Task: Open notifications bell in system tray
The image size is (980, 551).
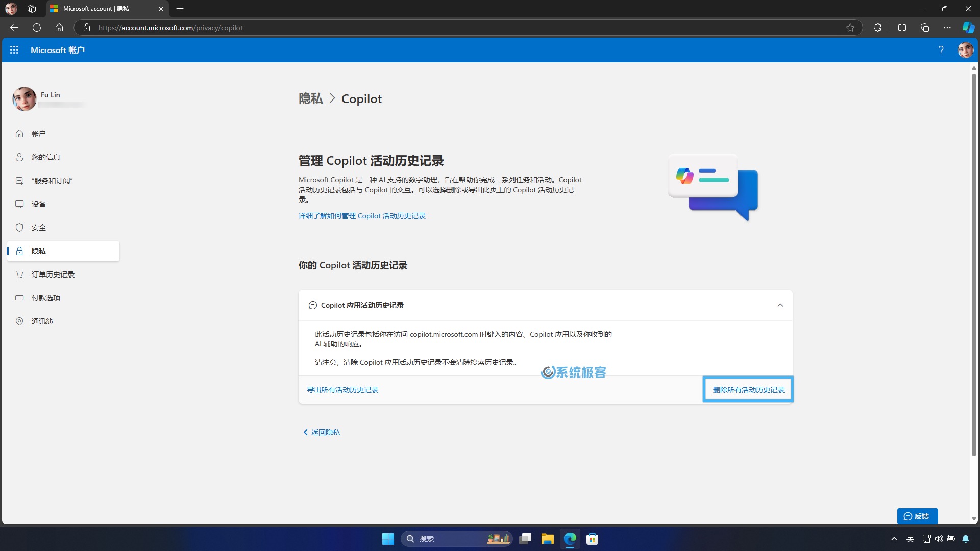Action: pyautogui.click(x=966, y=539)
